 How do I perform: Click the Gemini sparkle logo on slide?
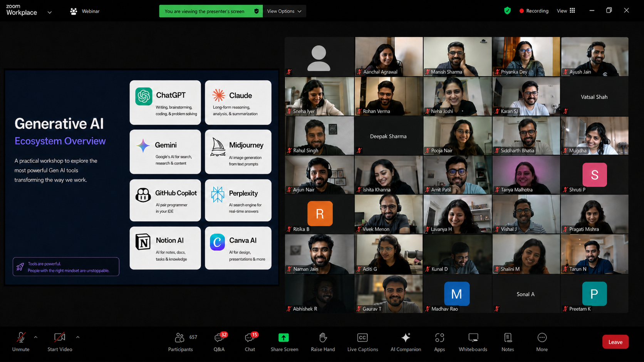click(143, 145)
